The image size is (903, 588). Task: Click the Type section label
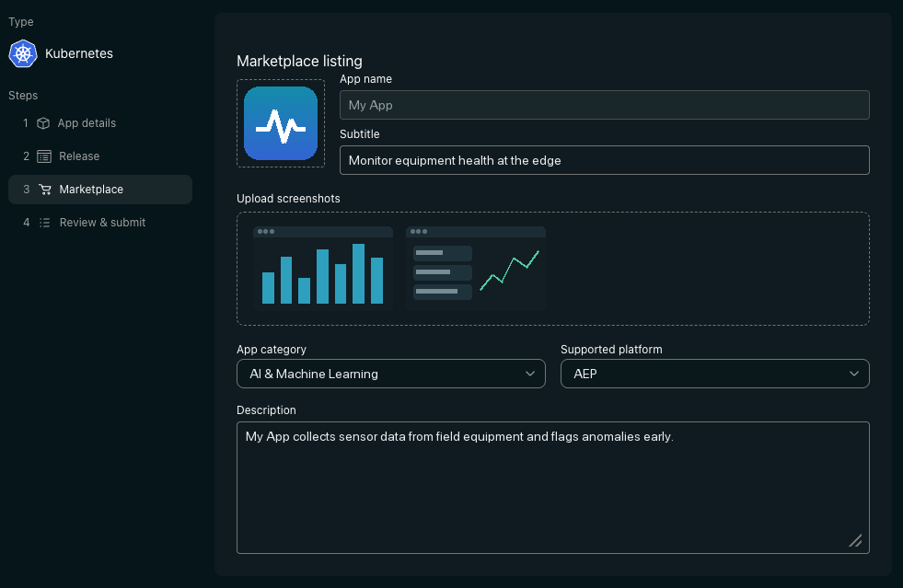(21, 22)
